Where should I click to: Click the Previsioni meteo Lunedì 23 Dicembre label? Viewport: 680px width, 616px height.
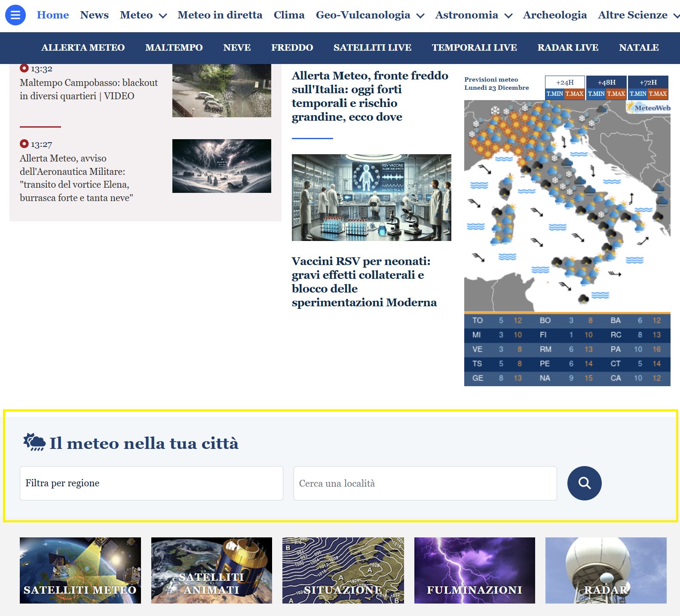(496, 83)
